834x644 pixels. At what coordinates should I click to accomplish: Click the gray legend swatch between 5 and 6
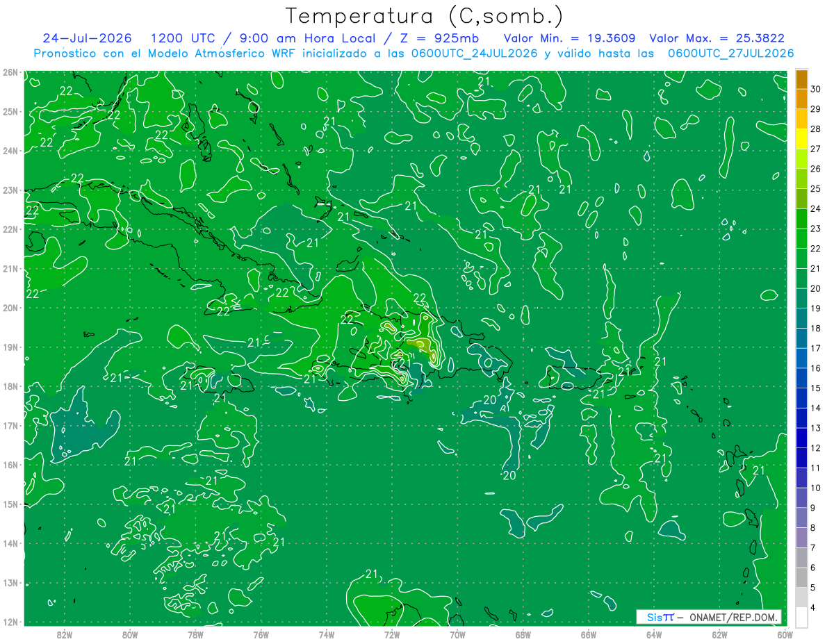tap(801, 577)
